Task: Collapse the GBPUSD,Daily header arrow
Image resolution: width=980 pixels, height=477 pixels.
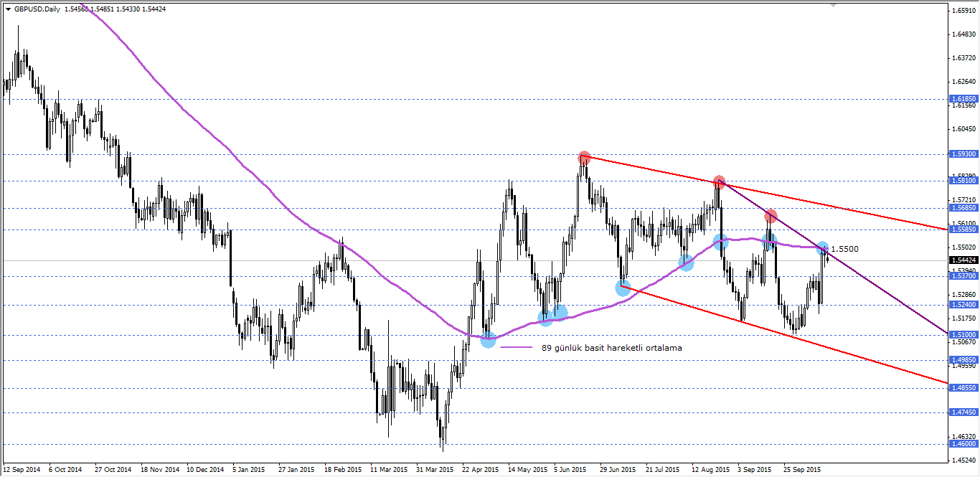Action: 9,9
